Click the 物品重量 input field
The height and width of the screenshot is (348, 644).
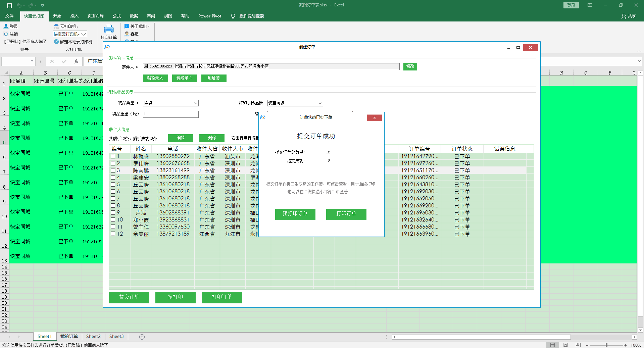click(x=170, y=114)
